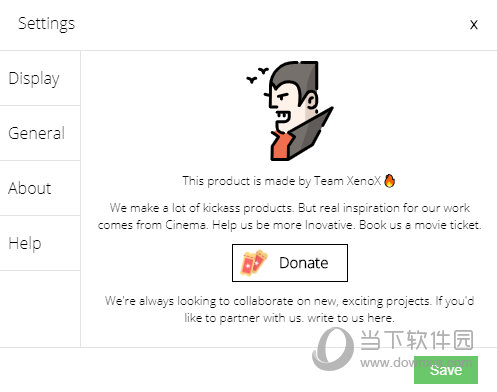Click the "We make a lot of kickass products" paragraph
Image resolution: width=497 pixels, height=392 pixels.
(289, 216)
